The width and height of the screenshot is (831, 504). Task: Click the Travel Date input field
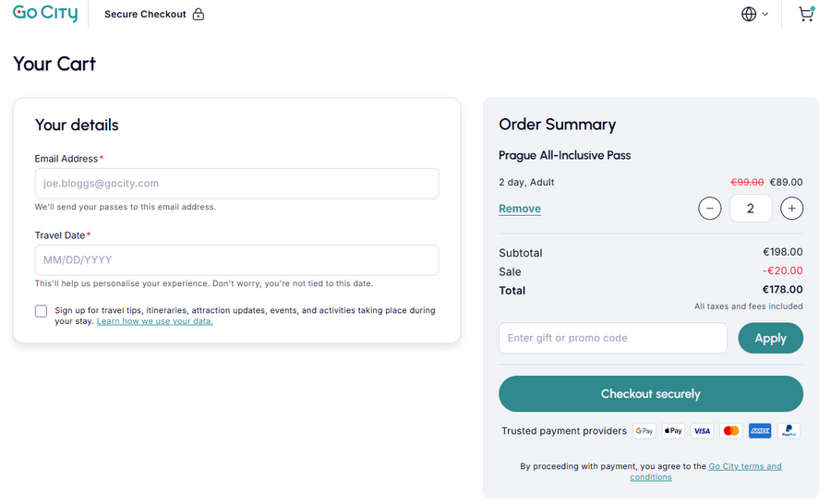click(x=236, y=260)
